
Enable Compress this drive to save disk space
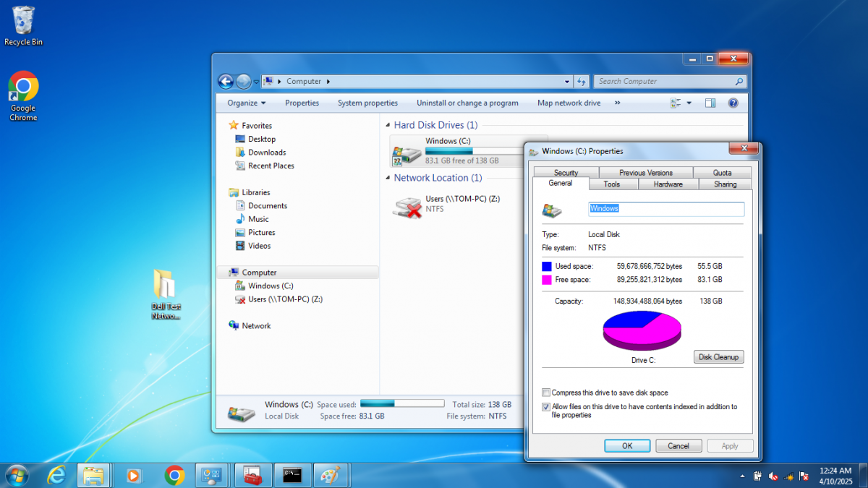[546, 393]
